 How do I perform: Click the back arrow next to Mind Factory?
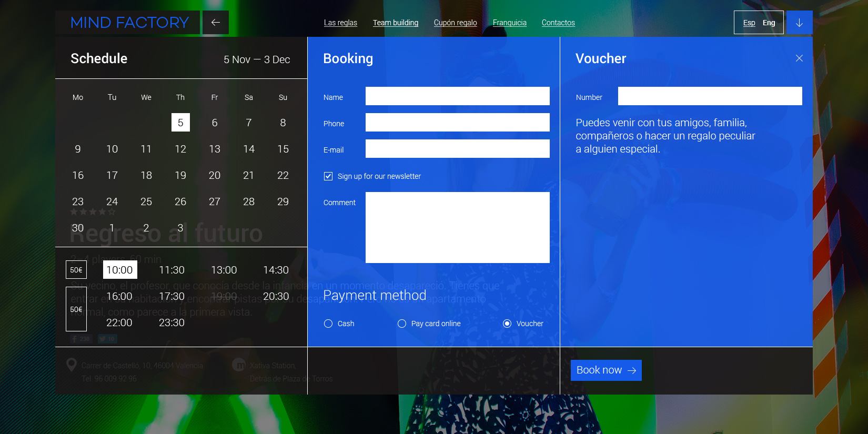tap(215, 23)
